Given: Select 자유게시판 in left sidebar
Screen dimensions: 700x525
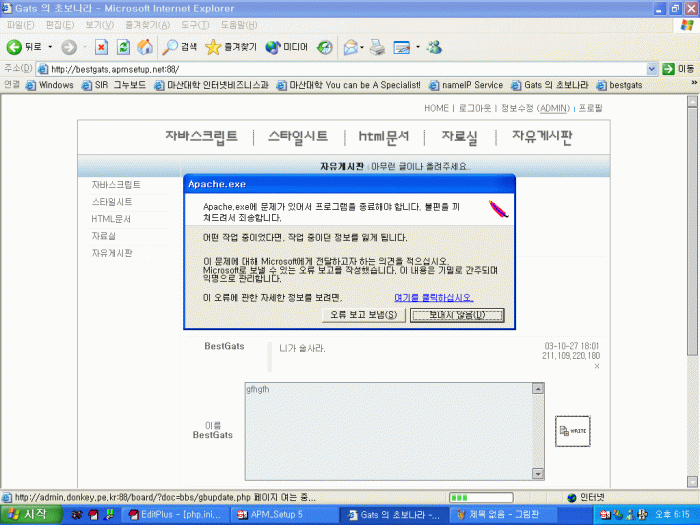Looking at the screenshot, I should pyautogui.click(x=112, y=253).
